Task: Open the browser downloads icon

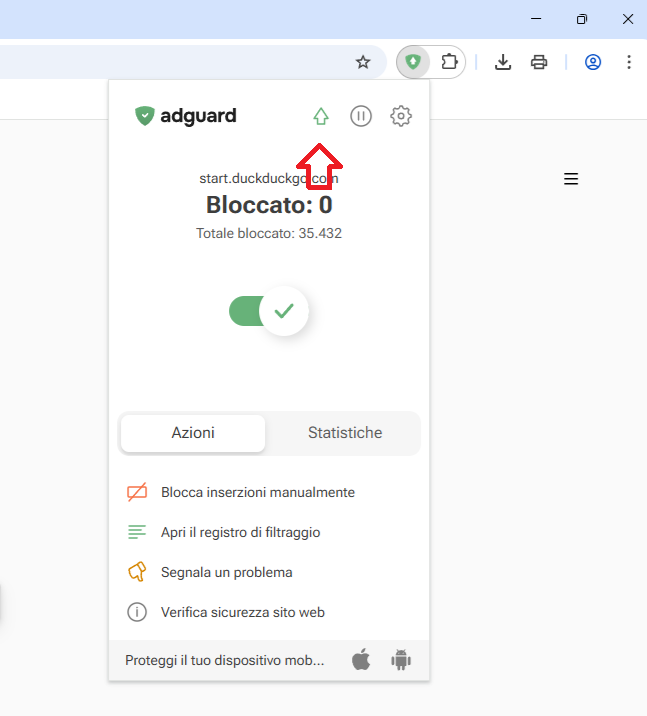Action: pos(503,62)
